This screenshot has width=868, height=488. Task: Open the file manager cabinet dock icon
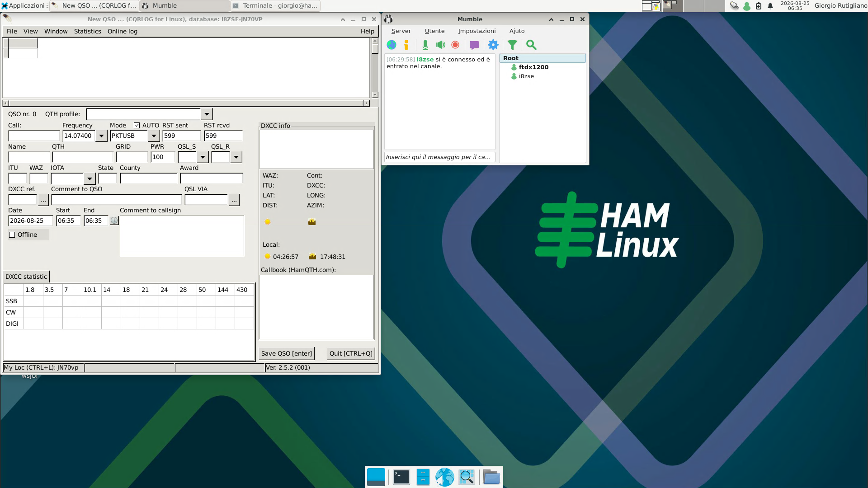click(x=423, y=477)
